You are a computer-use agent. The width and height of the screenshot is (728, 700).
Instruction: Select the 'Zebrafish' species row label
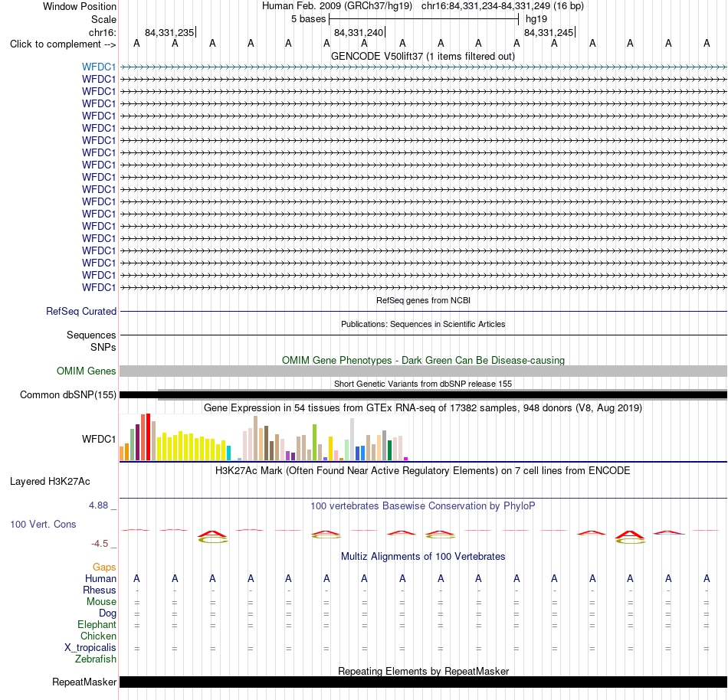tap(96, 659)
